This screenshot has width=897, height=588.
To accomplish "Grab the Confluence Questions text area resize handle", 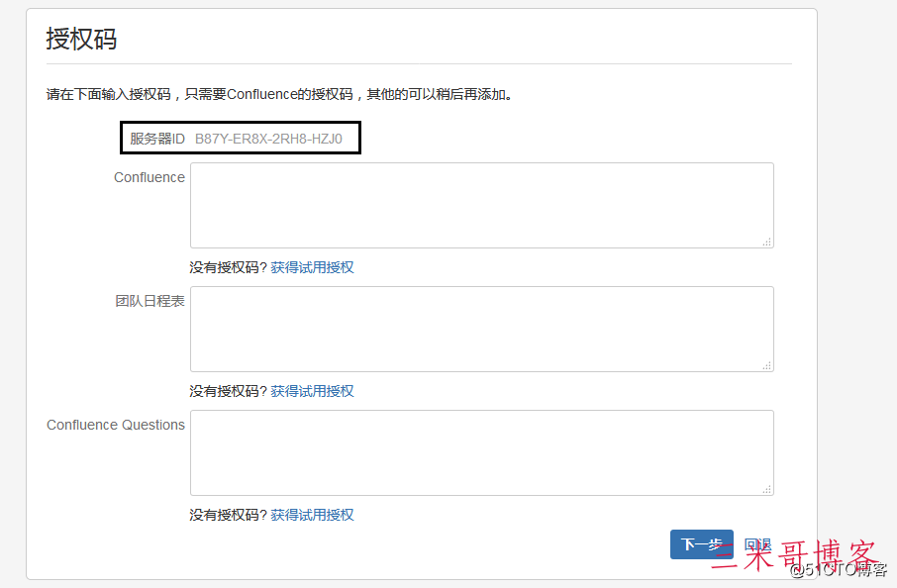I will (767, 489).
